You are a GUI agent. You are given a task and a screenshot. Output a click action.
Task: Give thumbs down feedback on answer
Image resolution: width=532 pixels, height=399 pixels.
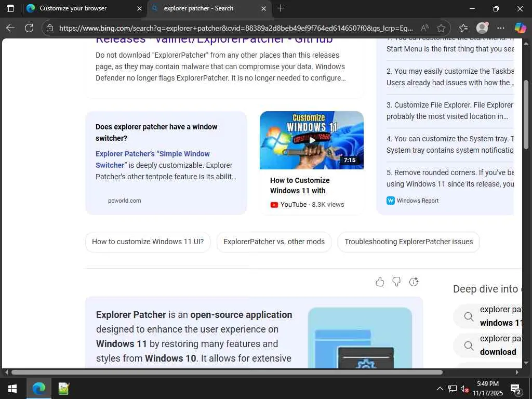tap(396, 282)
